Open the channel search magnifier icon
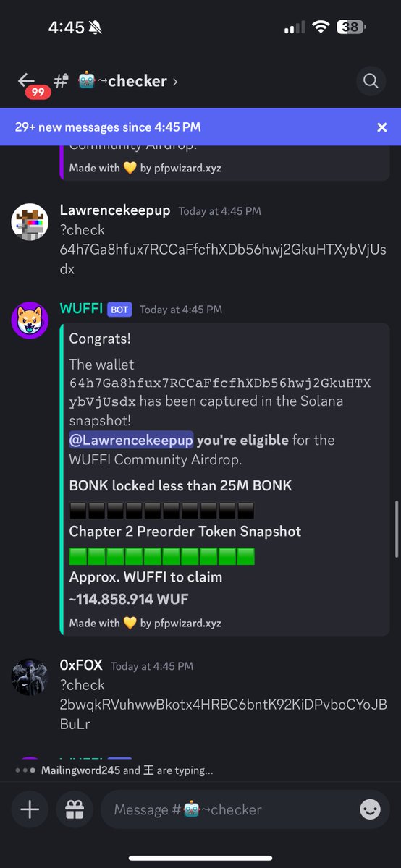The image size is (401, 868). tap(371, 81)
